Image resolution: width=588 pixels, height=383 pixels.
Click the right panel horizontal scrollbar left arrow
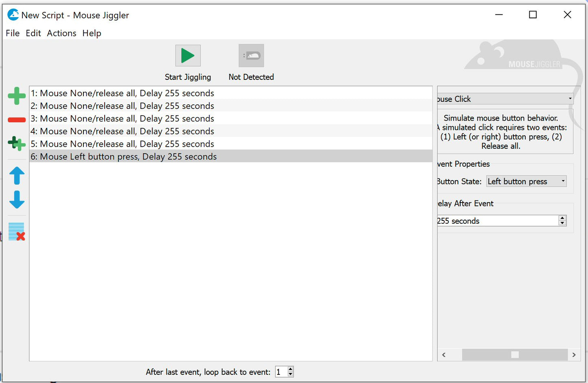(x=444, y=355)
